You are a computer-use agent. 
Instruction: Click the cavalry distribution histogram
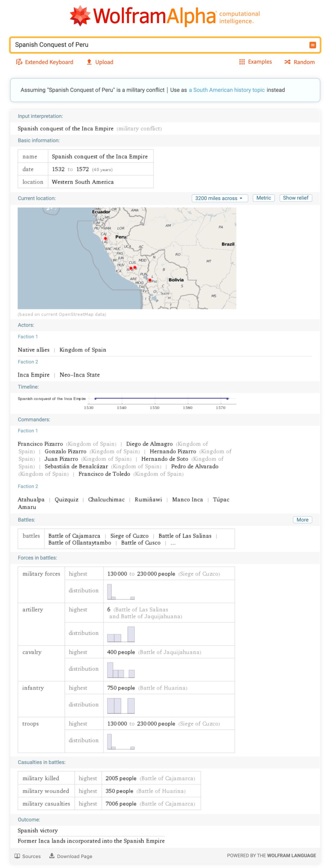121,669
